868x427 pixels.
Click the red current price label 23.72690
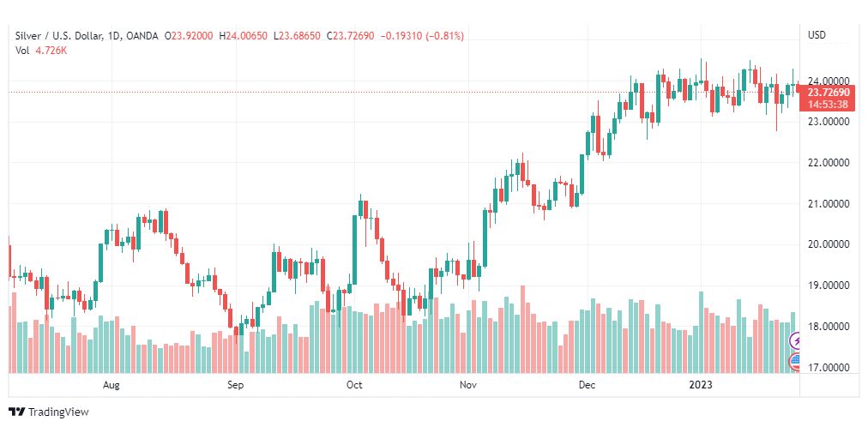coord(829,93)
